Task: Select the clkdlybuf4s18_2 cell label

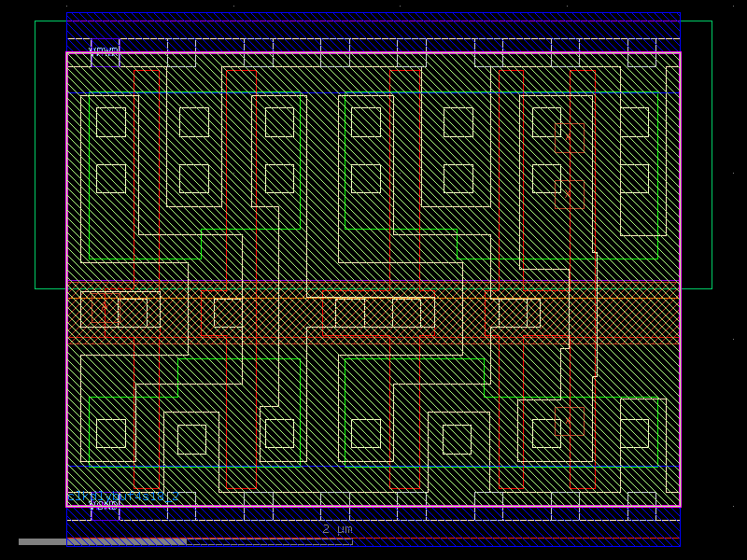Action: (121, 497)
